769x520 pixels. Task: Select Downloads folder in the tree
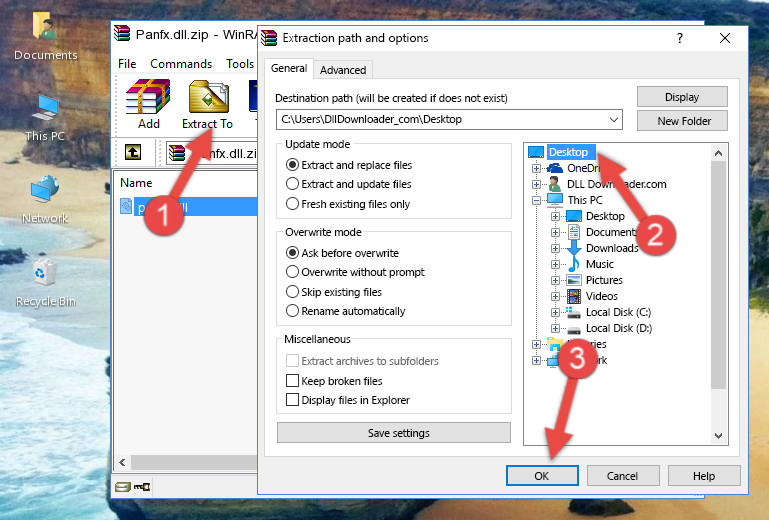pyautogui.click(x=612, y=248)
